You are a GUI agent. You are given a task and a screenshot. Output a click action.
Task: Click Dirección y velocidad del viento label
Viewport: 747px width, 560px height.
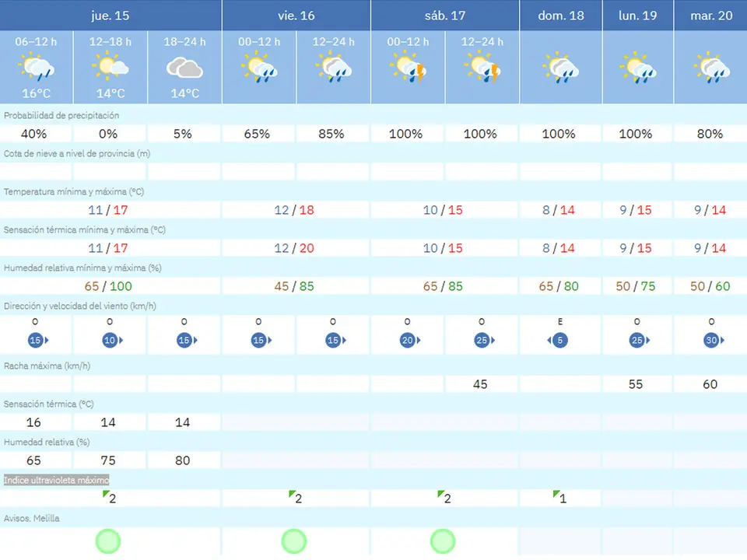79,306
